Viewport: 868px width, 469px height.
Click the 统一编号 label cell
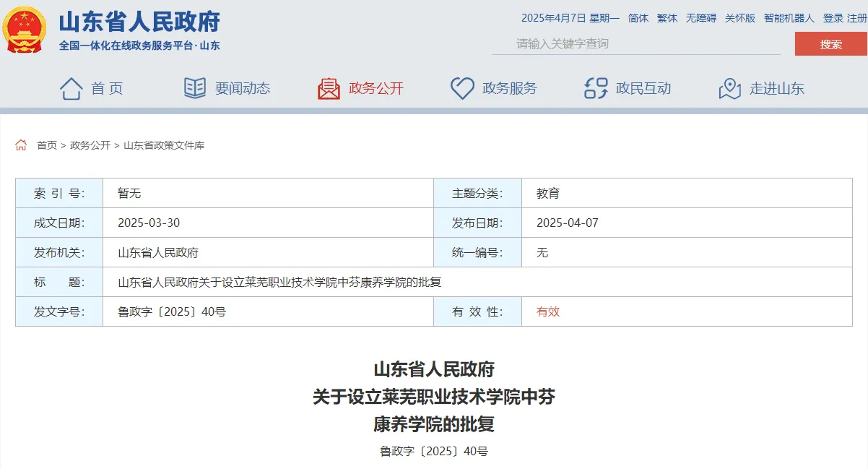point(477,253)
